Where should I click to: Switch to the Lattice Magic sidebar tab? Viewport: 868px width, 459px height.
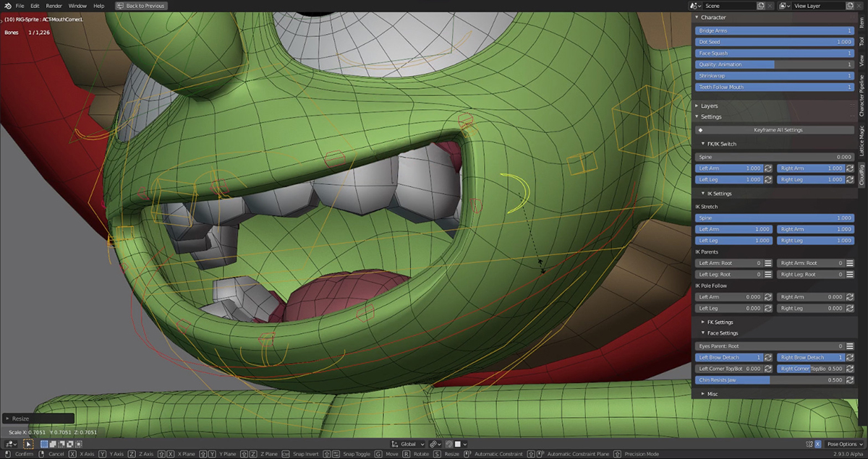coord(861,141)
